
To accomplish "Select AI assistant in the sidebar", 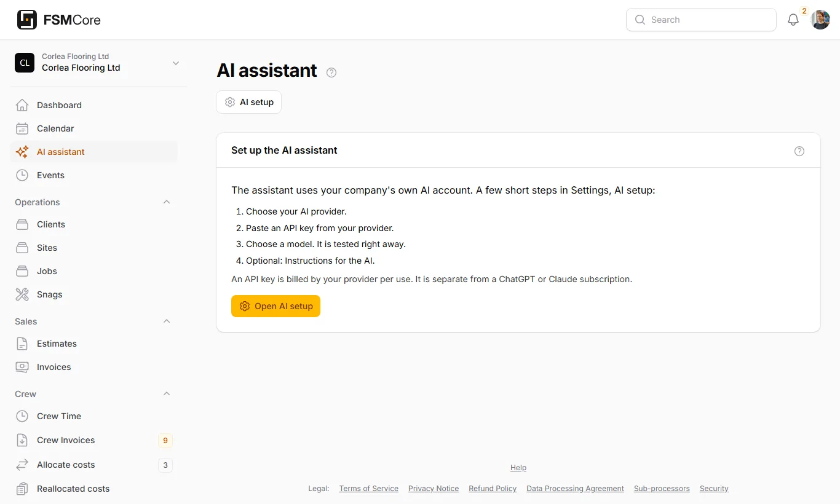I will [x=94, y=152].
